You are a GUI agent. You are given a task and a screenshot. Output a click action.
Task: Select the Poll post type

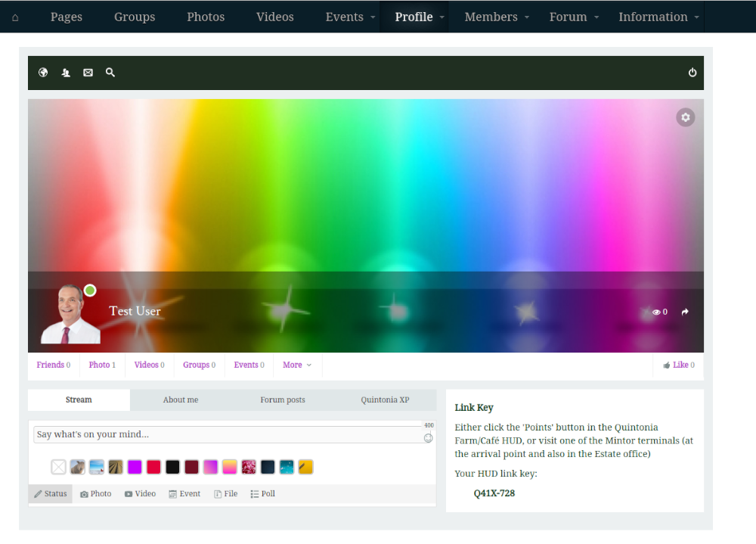pyautogui.click(x=263, y=494)
